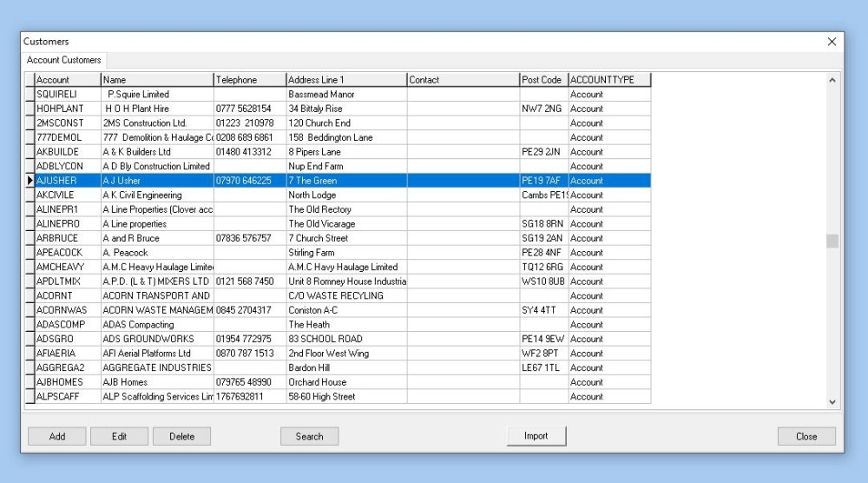868x483 pixels.
Task: Select the 777DEMOL account cell
Action: (68, 137)
